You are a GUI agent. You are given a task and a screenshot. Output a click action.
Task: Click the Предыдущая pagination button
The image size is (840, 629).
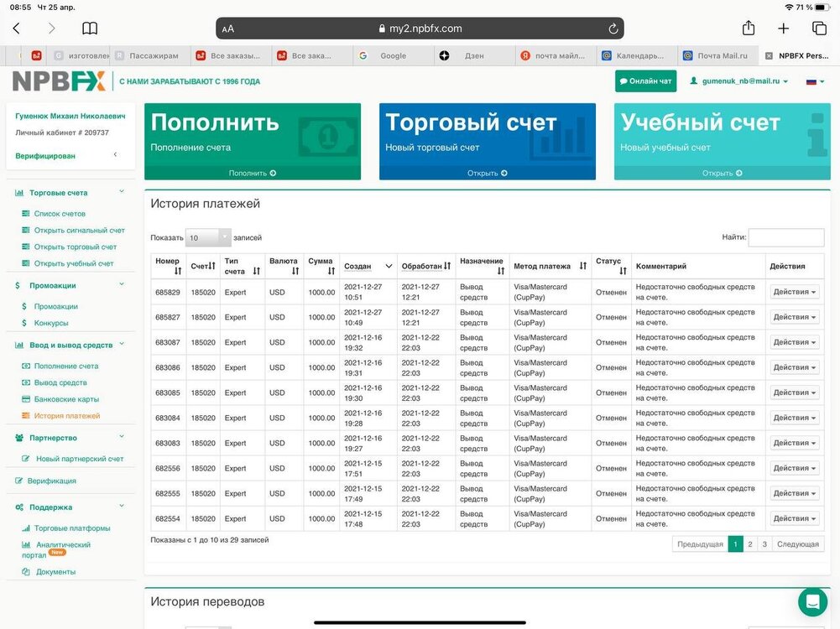point(700,544)
